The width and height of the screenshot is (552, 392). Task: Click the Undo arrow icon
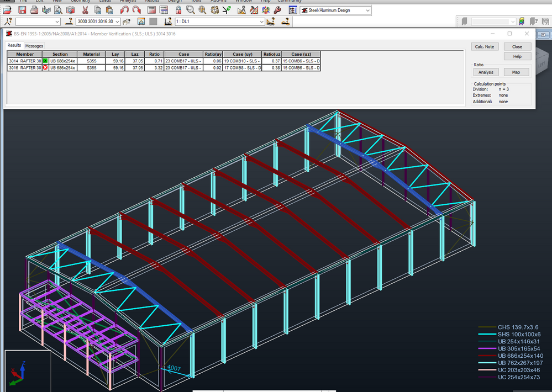click(x=124, y=9)
